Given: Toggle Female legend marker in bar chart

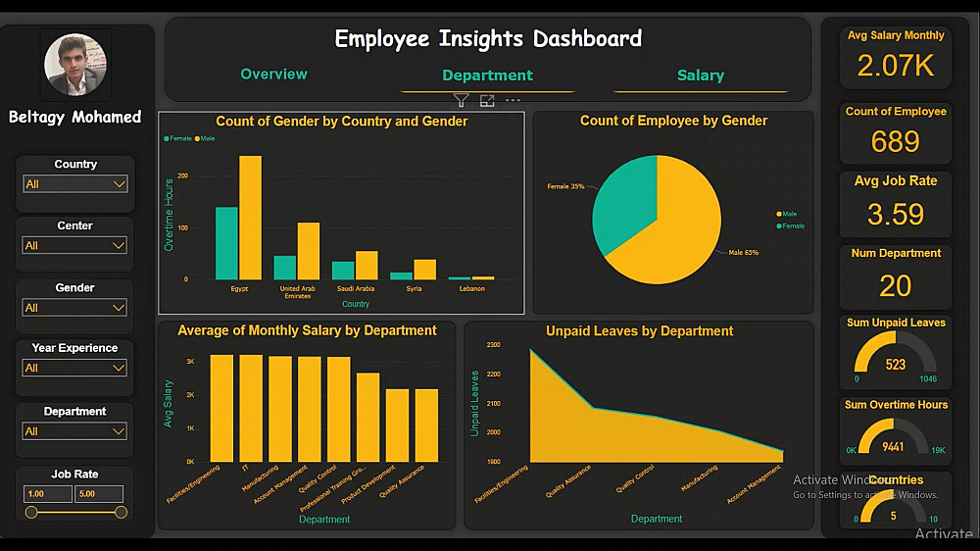Looking at the screenshot, I should coord(177,138).
